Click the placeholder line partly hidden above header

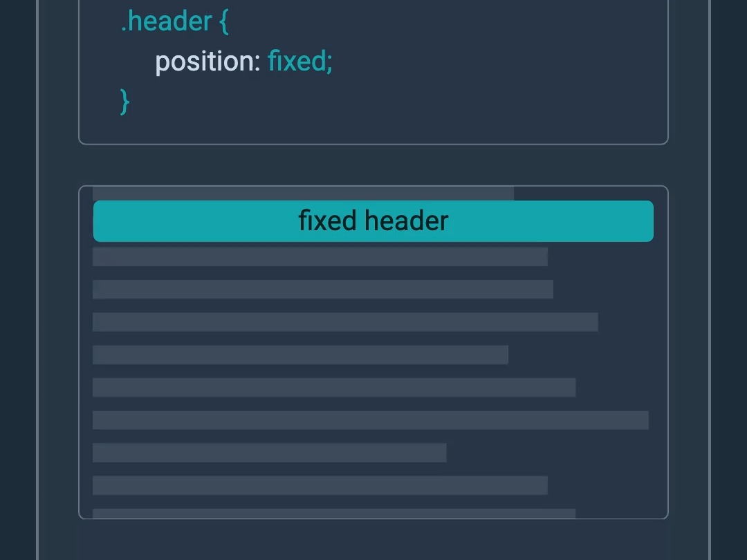tap(303, 194)
